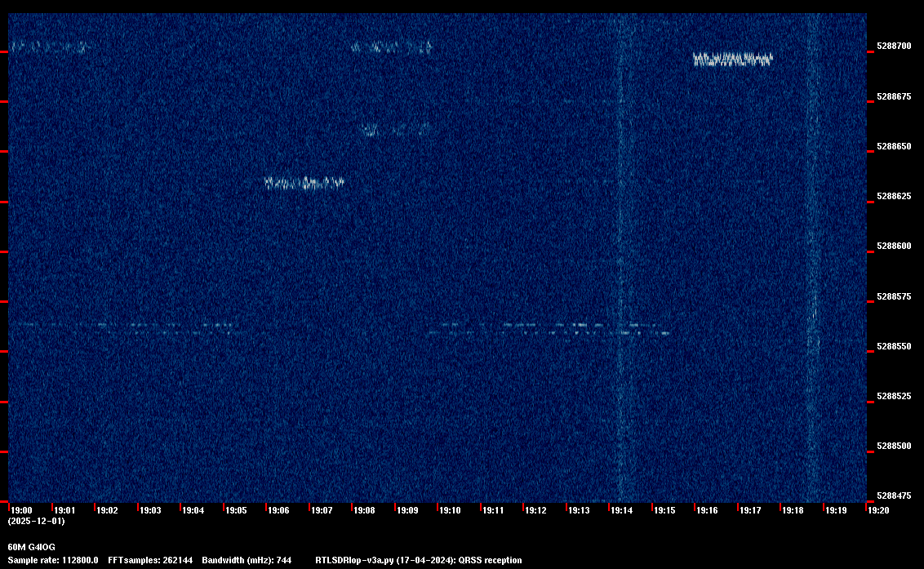Click the 19:02 time axis label
The width and height of the screenshot is (924, 569).
(107, 510)
